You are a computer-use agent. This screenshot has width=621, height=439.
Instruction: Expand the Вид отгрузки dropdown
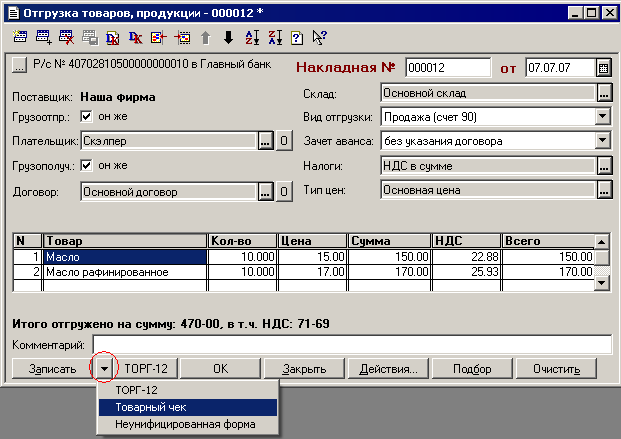coord(602,117)
